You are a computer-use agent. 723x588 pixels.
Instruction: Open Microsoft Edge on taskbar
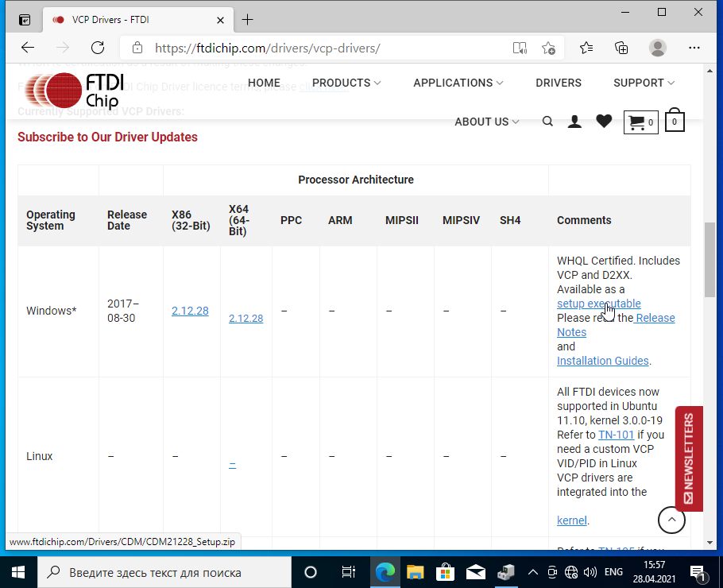click(x=385, y=572)
